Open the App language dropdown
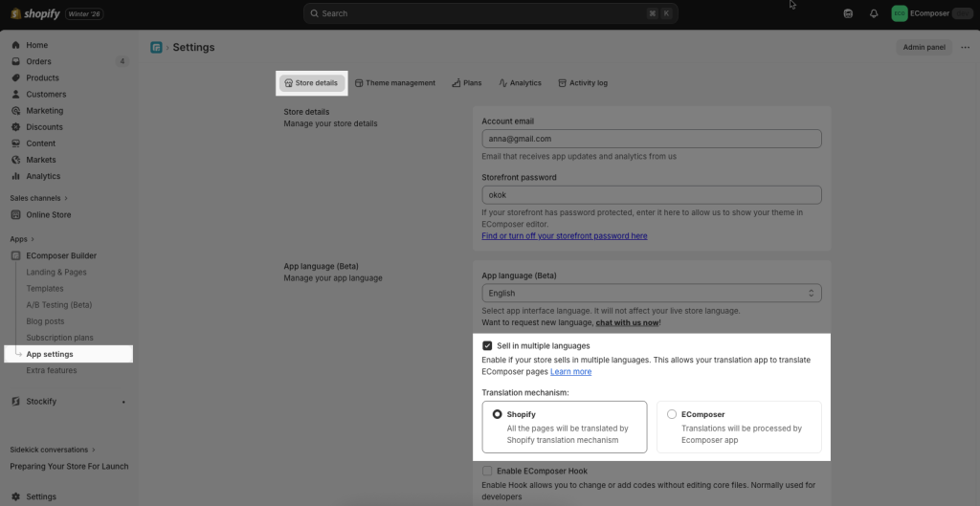This screenshot has width=980, height=506. coord(651,293)
